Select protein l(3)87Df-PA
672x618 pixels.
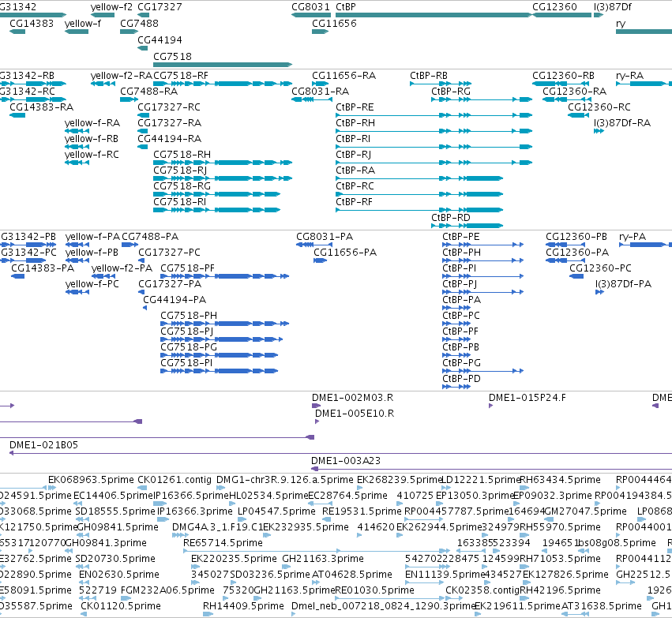[623, 284]
